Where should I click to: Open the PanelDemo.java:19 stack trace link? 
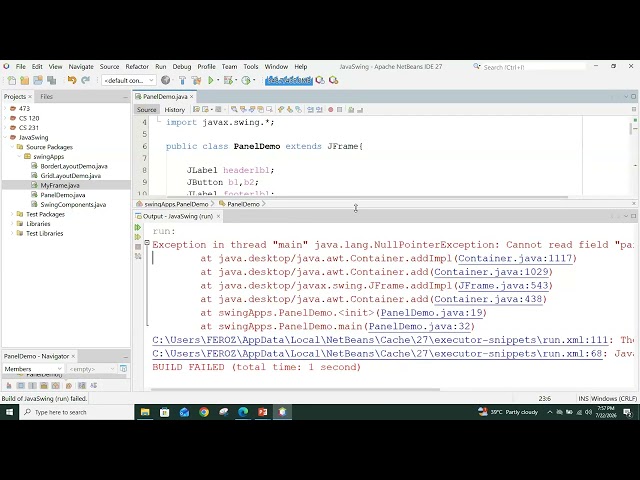point(431,313)
